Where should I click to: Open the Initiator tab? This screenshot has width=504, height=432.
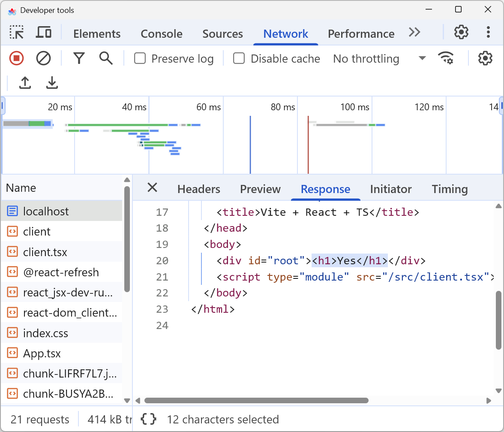coord(390,189)
